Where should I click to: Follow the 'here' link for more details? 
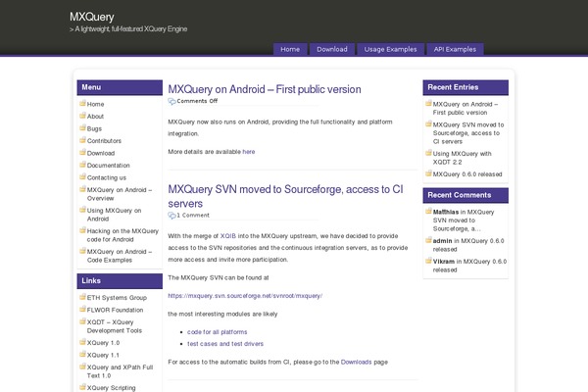[249, 152]
